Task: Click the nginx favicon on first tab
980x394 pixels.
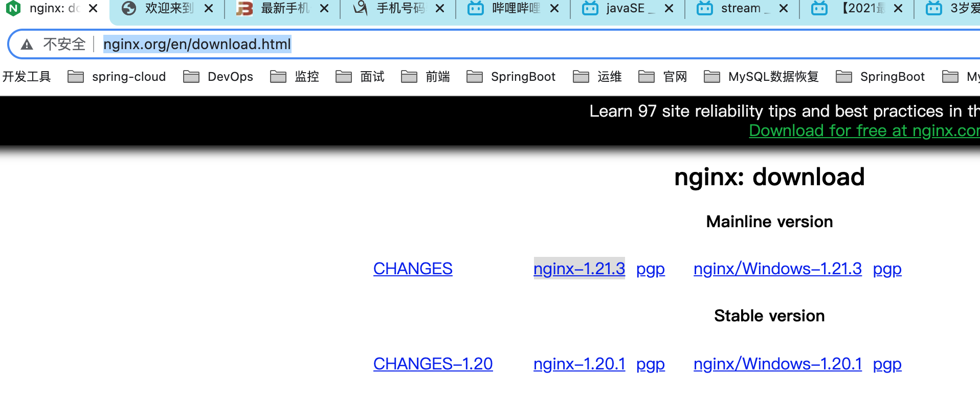Action: pyautogui.click(x=13, y=8)
